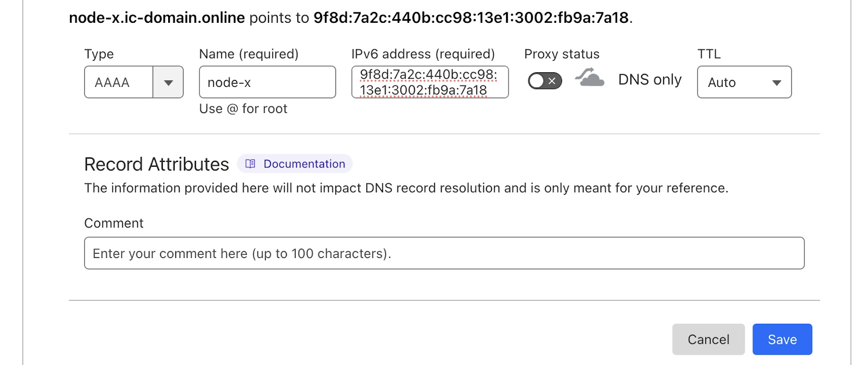Click the Comment text box

444,253
